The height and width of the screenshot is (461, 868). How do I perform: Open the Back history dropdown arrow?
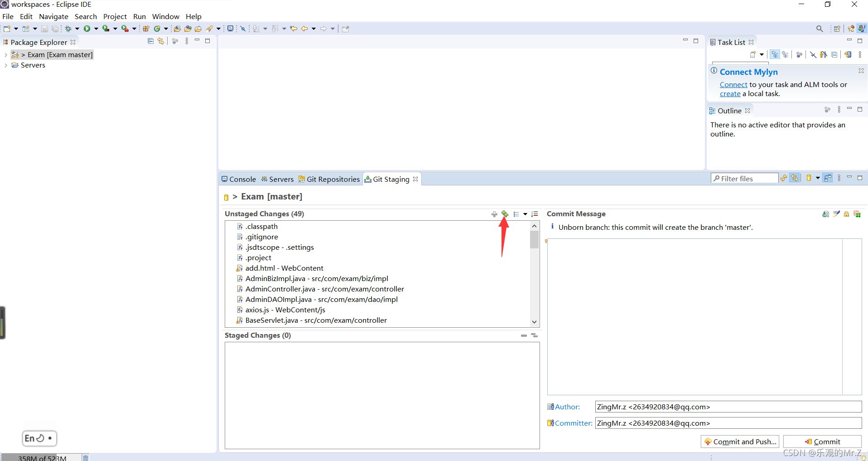(313, 29)
